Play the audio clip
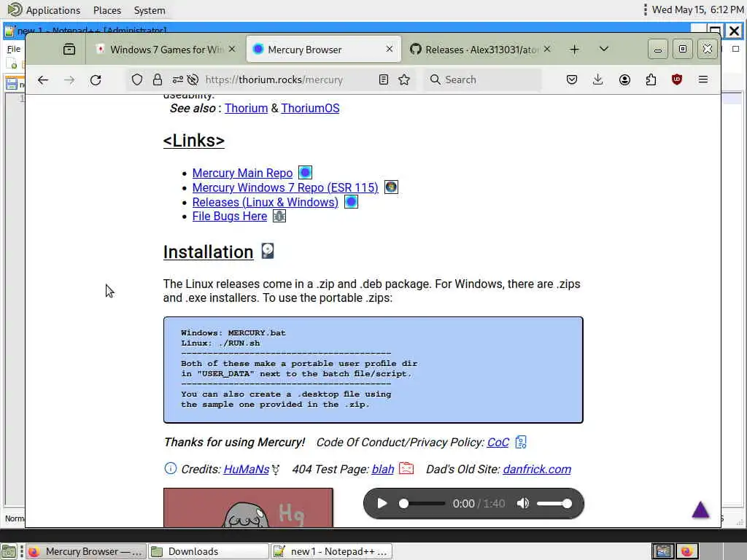Viewport: 747px width, 560px height. coord(382,503)
